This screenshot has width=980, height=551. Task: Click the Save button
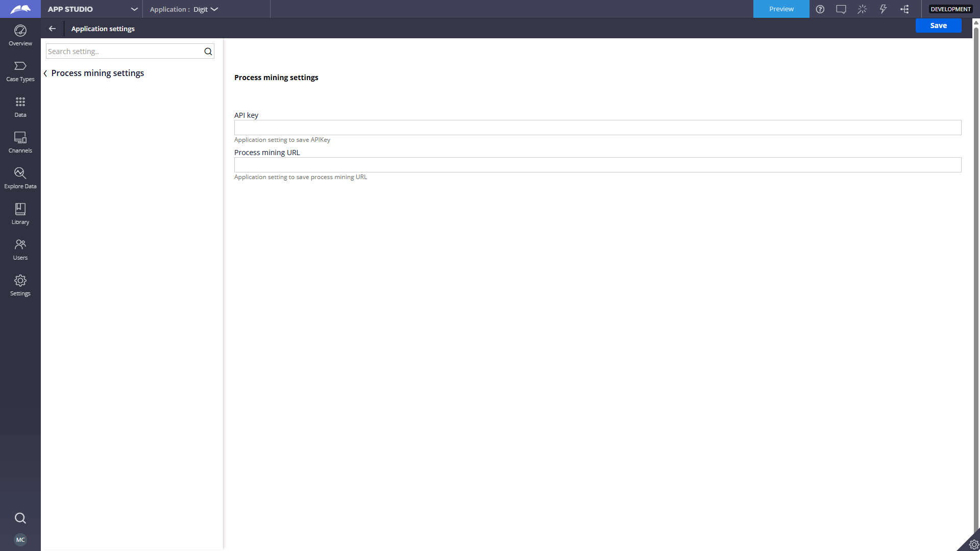938,25
